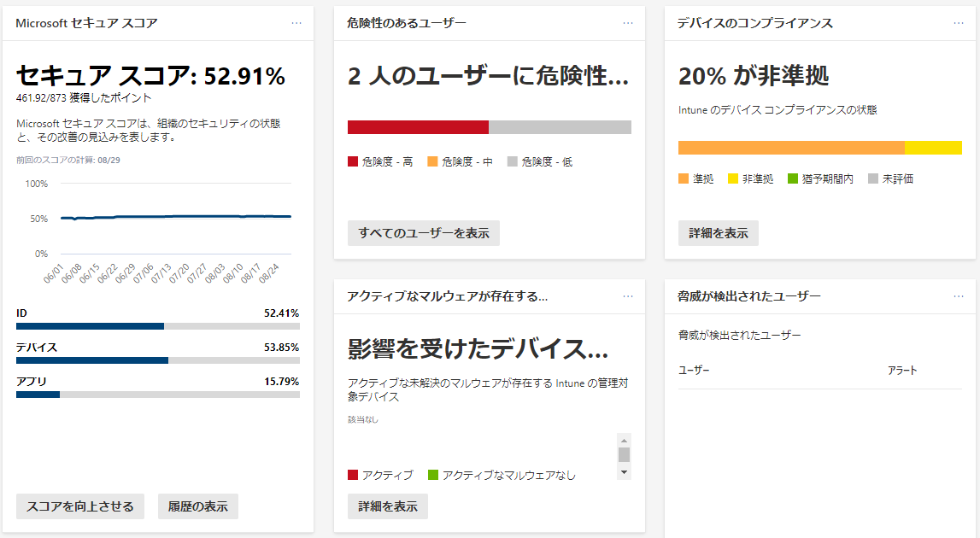The image size is (980, 538).
Task: Click the grey 危険度 - 低 legend swatch
Action: point(513,162)
